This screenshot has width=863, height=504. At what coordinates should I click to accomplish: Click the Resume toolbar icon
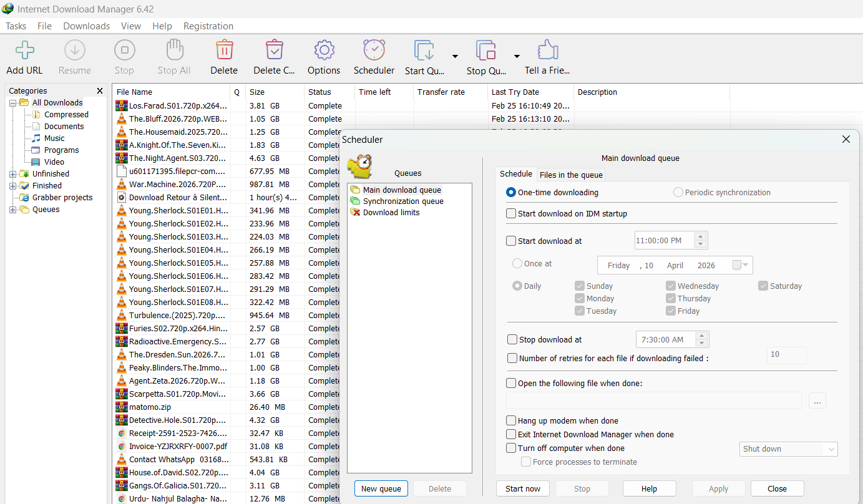coord(75,50)
